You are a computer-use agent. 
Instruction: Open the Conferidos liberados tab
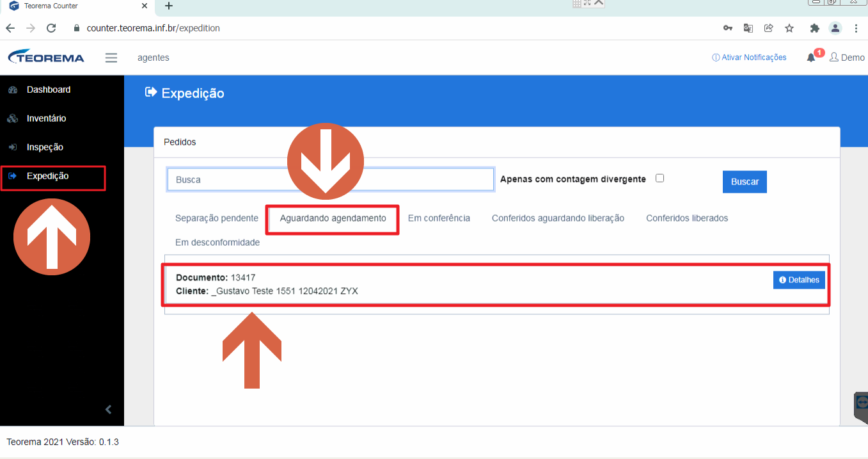[687, 218]
